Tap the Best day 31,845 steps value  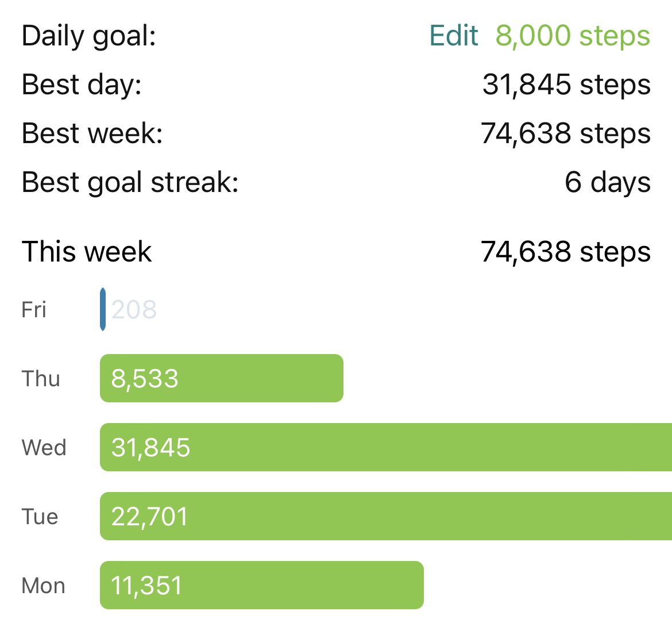[566, 84]
